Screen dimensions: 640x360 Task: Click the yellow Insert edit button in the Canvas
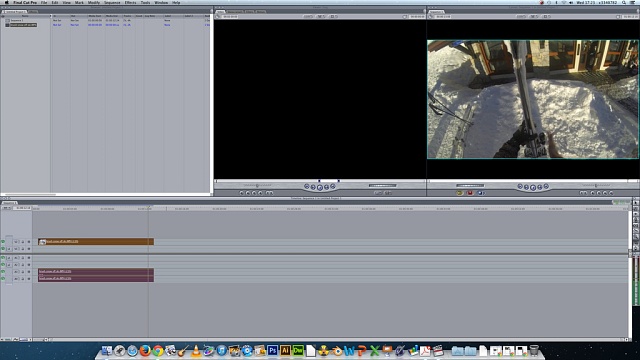point(460,193)
